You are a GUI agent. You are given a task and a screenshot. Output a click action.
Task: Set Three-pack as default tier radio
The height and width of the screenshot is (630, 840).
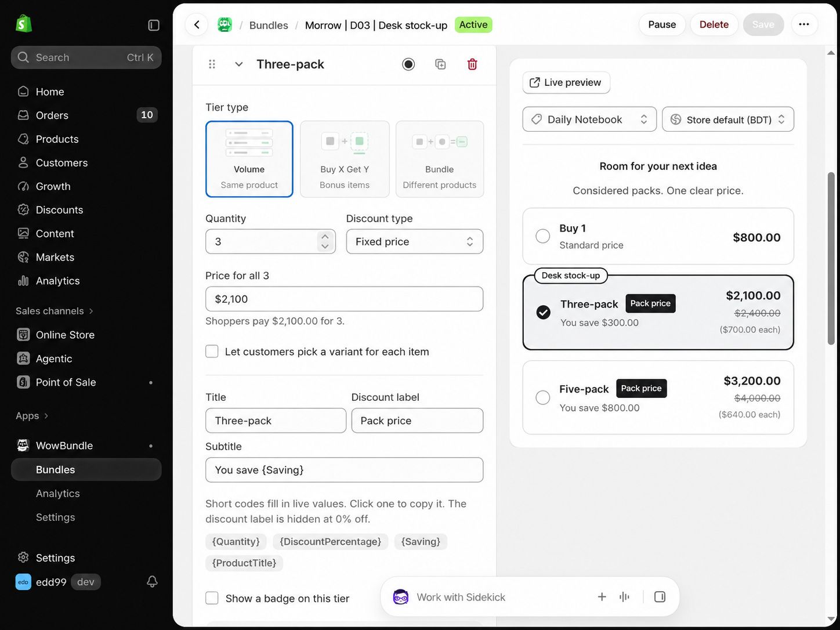click(408, 64)
